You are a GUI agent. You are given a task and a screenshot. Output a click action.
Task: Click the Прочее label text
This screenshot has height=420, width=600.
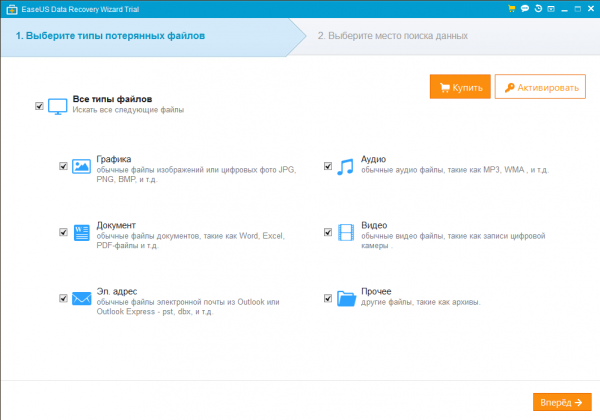(x=376, y=291)
